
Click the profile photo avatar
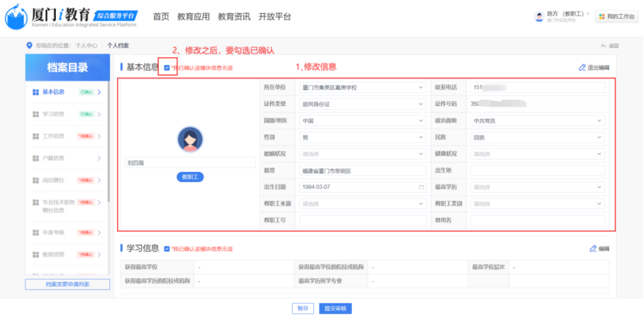pos(190,139)
